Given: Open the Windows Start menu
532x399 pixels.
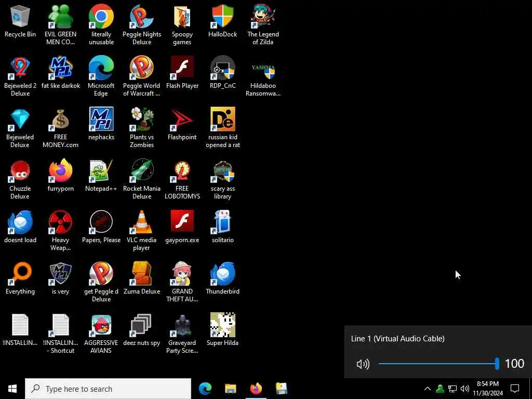Looking at the screenshot, I should tap(12, 389).
